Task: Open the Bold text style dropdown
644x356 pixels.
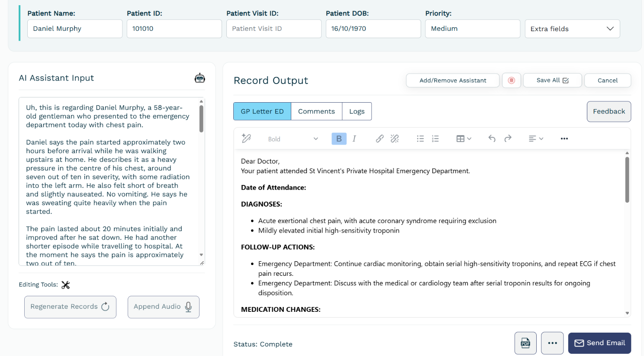Action: (x=293, y=139)
